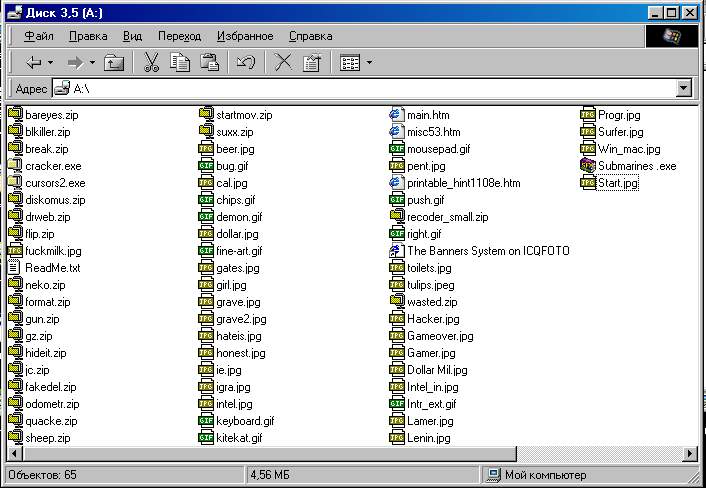Image resolution: width=706 pixels, height=488 pixels.
Task: Select file name tulips.jpeg
Action: pyautogui.click(x=430, y=285)
